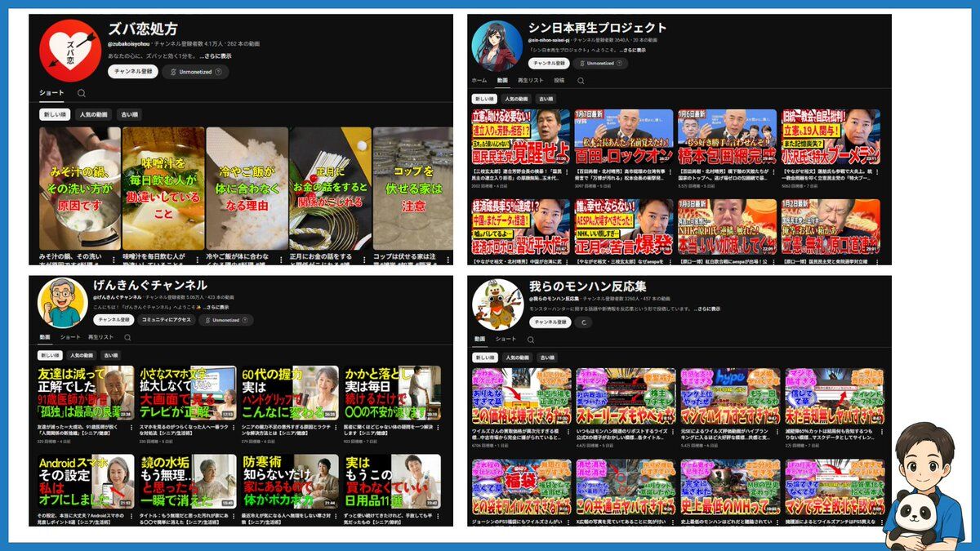Open 小沢氏に特大ブーメラン video thumbnail
The height and width of the screenshot is (551, 980).
point(831,138)
